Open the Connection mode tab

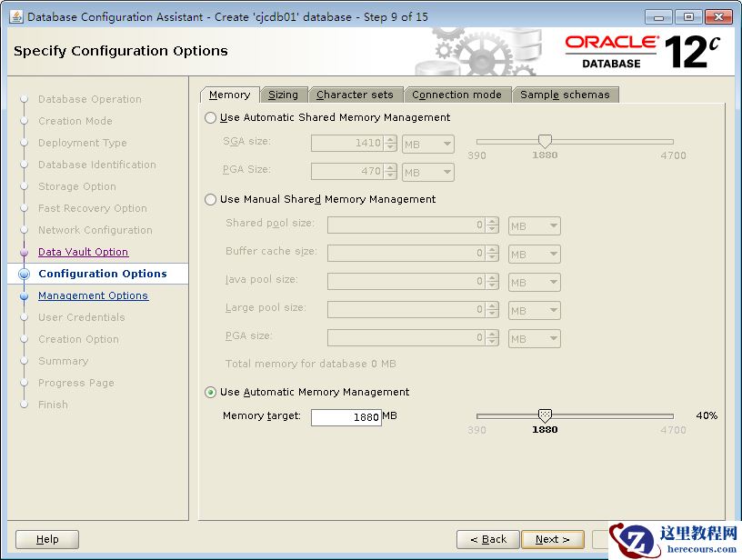(456, 95)
